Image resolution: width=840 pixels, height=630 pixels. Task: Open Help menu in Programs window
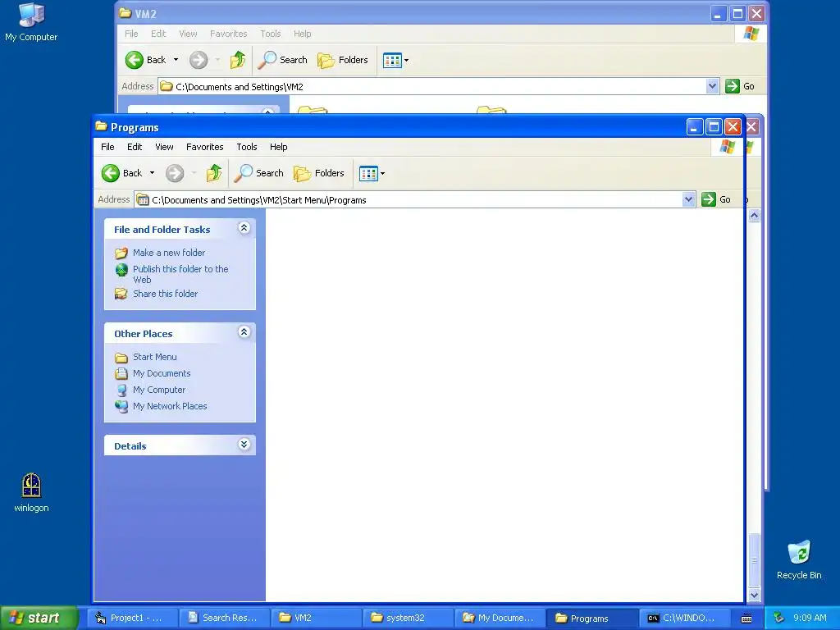279,147
